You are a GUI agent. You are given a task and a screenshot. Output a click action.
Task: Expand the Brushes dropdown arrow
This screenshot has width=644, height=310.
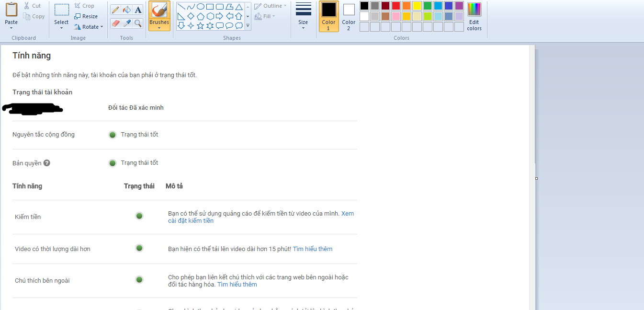pyautogui.click(x=159, y=28)
